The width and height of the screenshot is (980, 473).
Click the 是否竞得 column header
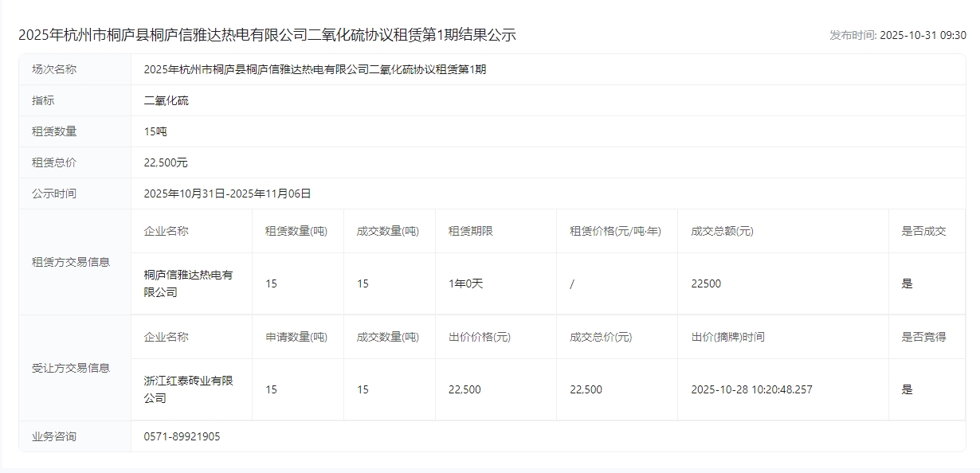click(x=923, y=337)
